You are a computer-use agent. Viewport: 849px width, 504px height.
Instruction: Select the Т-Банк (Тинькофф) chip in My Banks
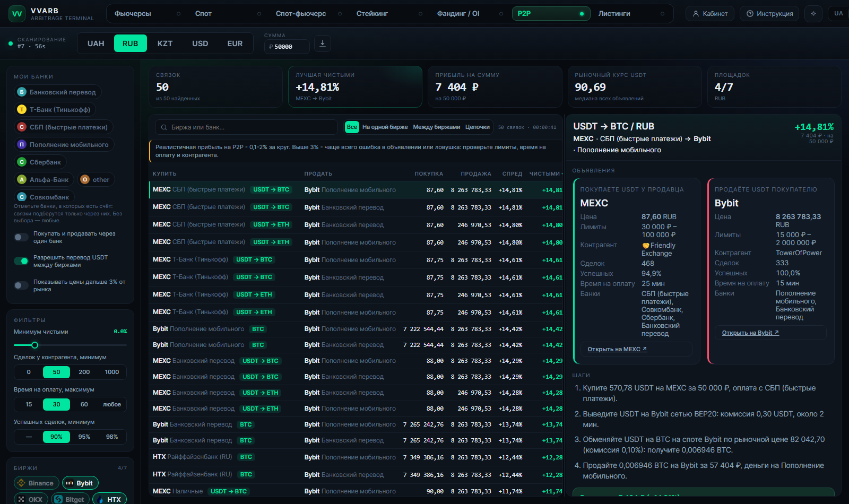(x=55, y=110)
